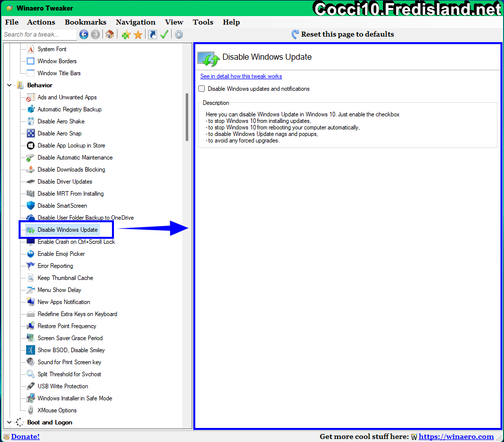Open the https://winaero.com link

pos(456,436)
